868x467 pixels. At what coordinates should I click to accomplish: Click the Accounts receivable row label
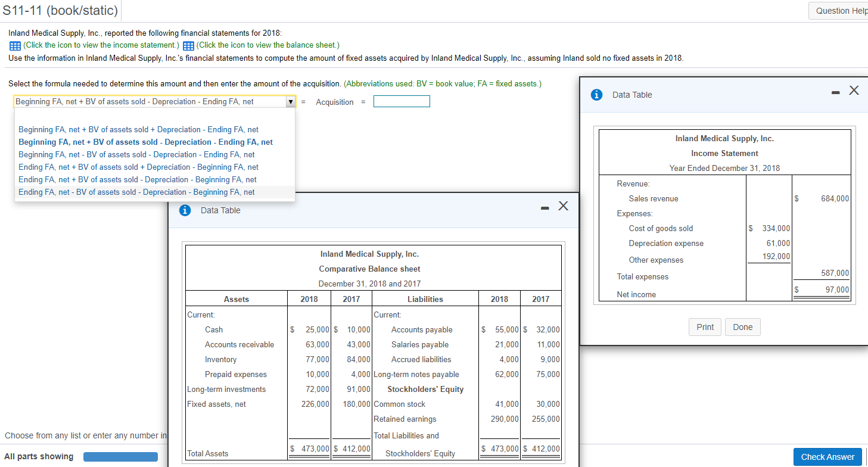point(239,345)
